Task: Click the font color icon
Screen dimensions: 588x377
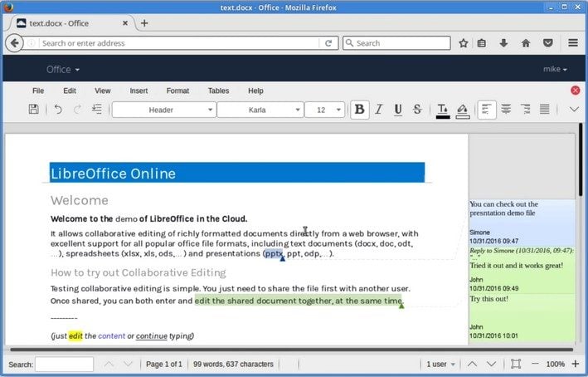Action: [443, 110]
